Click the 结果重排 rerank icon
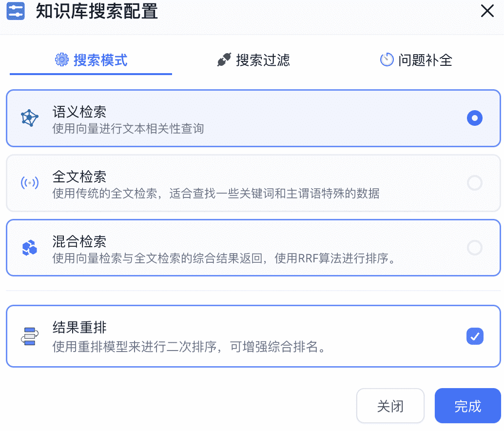The width and height of the screenshot is (504, 431). [x=30, y=336]
